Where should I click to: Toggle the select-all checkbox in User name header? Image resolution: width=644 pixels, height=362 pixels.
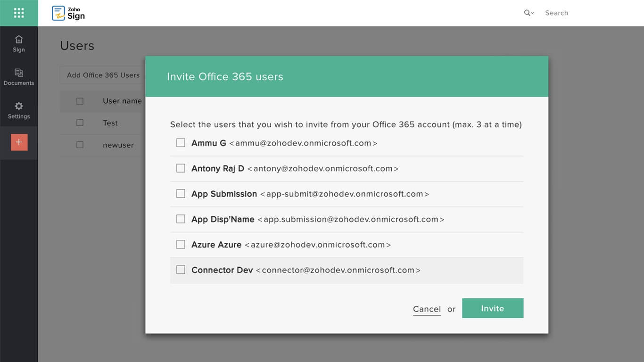pos(80,101)
